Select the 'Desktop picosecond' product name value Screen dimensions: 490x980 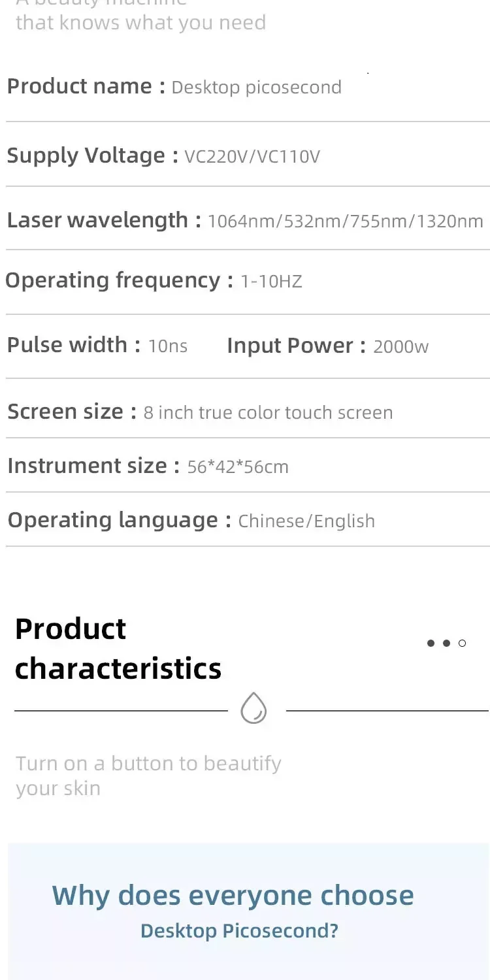[256, 88]
